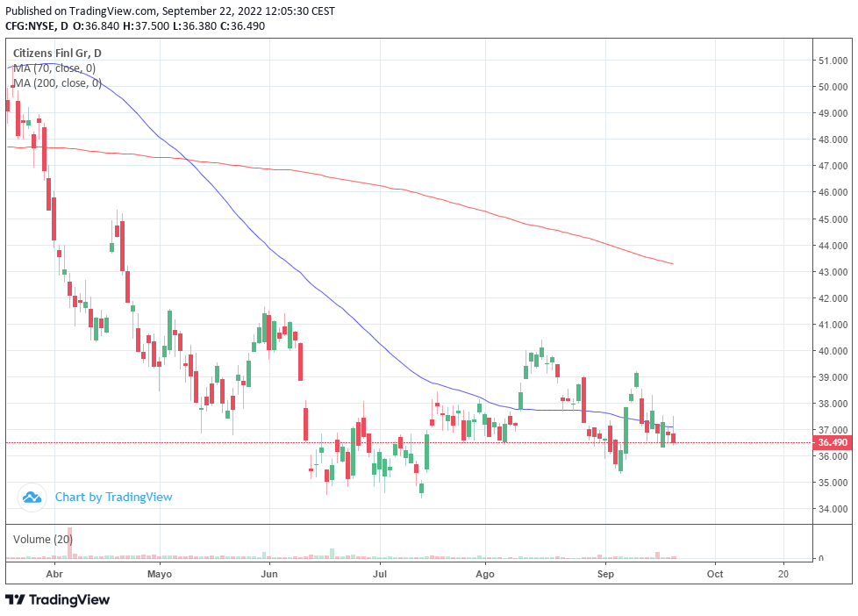This screenshot has width=858, height=616.
Task: Select the 44.000 price axis label
Action: coord(833,246)
